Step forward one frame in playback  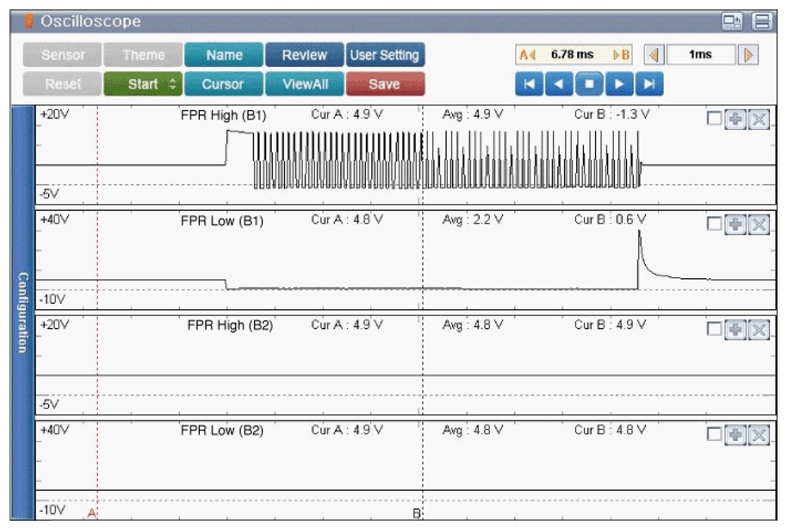tap(619, 84)
